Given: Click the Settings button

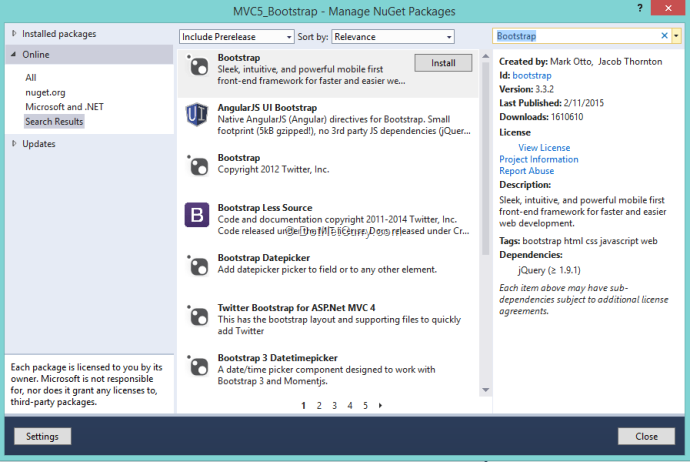Looking at the screenshot, I should [x=42, y=436].
